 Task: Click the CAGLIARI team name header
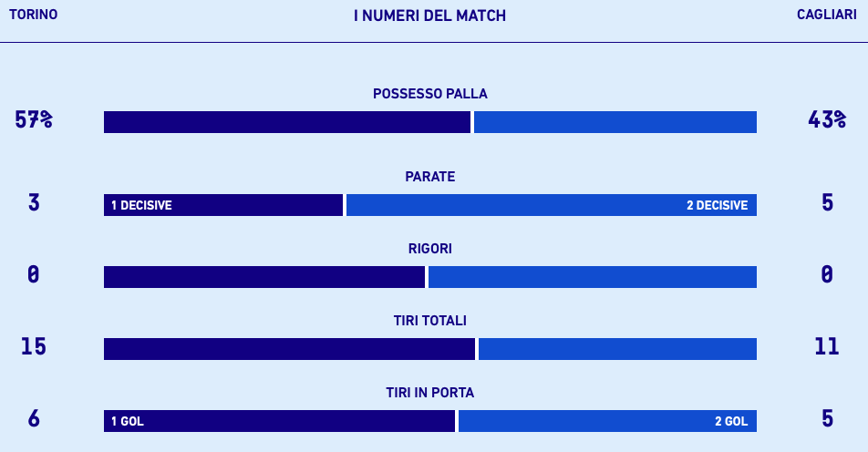(x=827, y=15)
